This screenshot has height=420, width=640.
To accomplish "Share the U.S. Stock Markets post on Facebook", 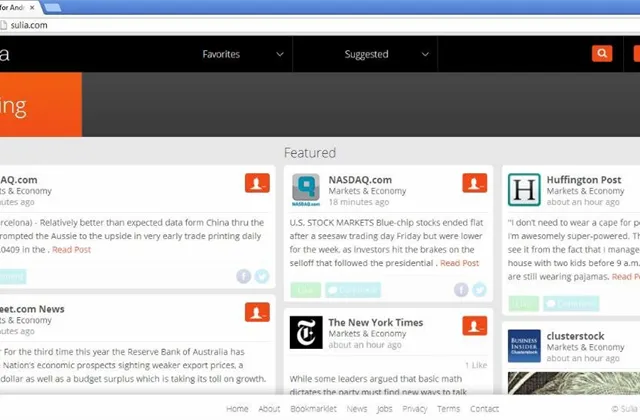I will 461,290.
